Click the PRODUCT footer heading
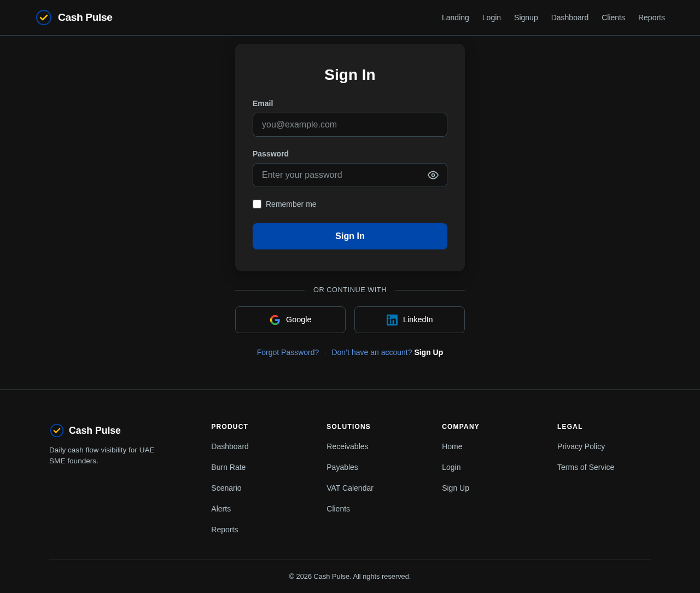This screenshot has width=700, height=593. (x=230, y=427)
